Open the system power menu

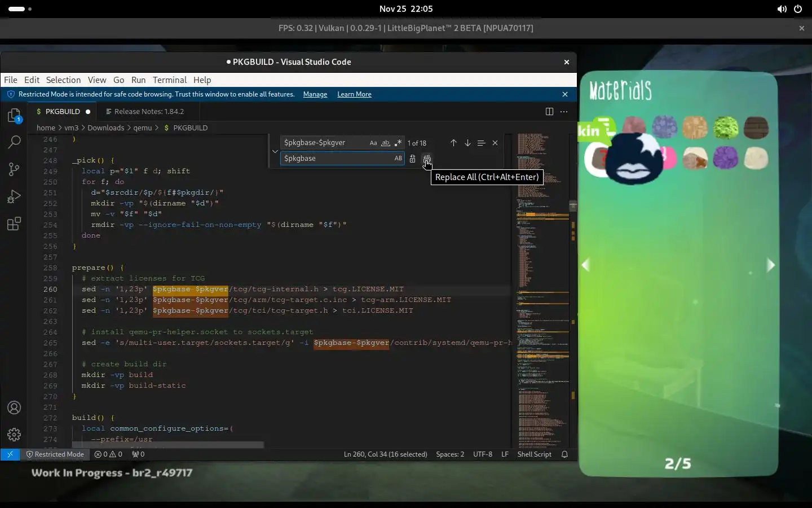(798, 9)
